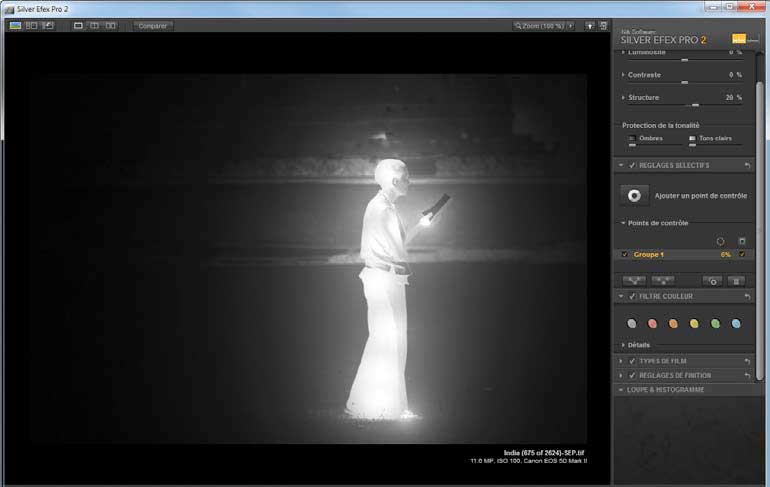This screenshot has height=487, width=770.
Task: Click the file name India (675 of 2624)-SEP.tif
Action: coord(544,453)
